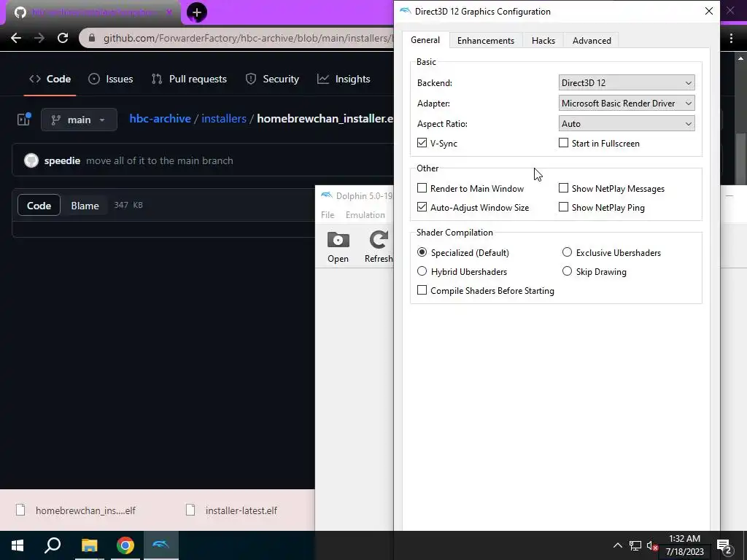Toggle the file tree side panel icon
This screenshot has width=747, height=560.
pyautogui.click(x=24, y=119)
